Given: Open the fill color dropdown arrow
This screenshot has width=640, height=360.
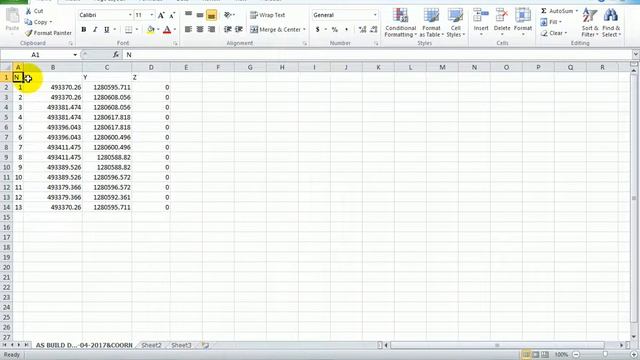Looking at the screenshot, I should [158, 29].
